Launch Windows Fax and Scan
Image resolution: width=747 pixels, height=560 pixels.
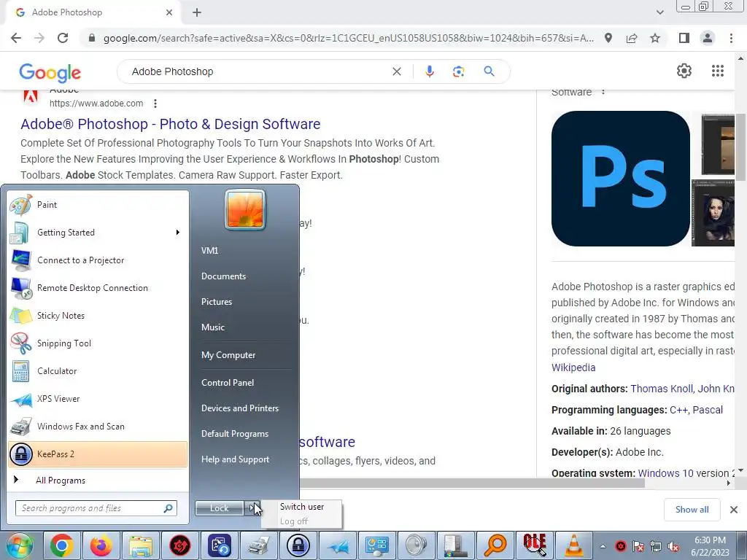click(98, 426)
